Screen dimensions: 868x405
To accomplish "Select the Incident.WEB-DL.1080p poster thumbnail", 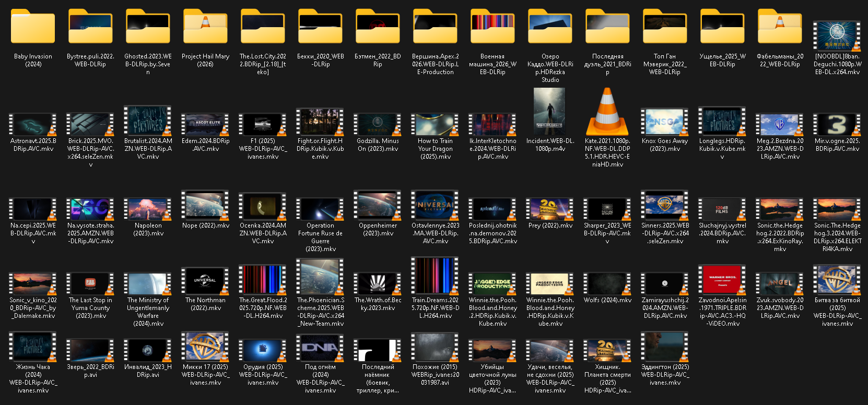I will pyautogui.click(x=549, y=112).
